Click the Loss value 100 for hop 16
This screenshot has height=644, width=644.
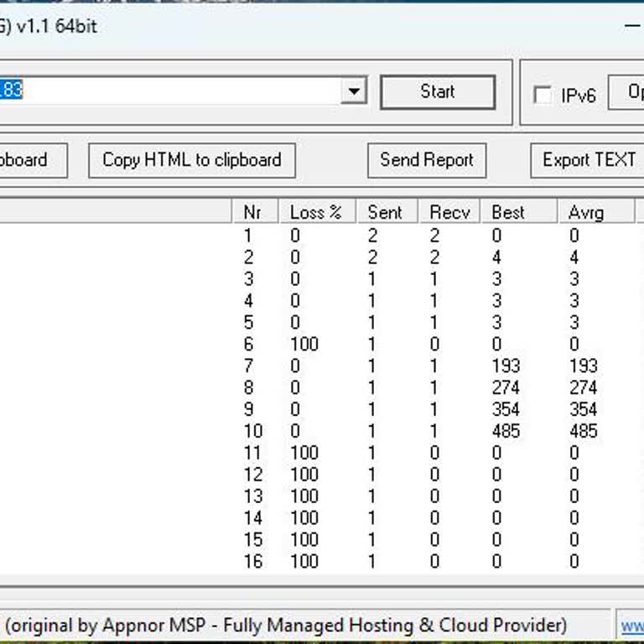coord(304,562)
